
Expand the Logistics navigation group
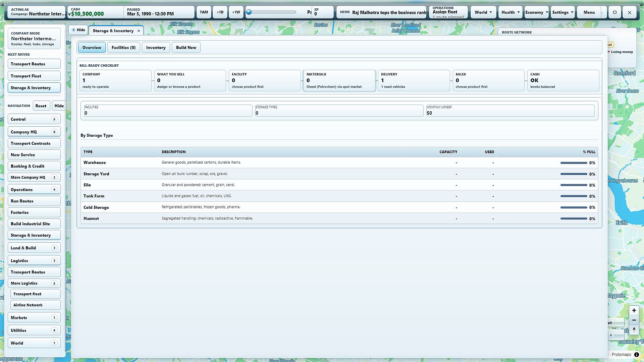34,261
